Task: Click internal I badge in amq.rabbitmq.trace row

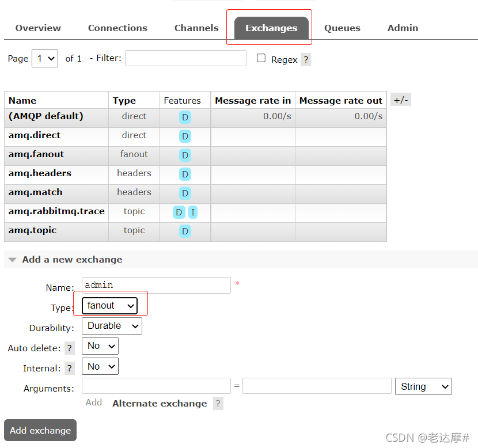Action: point(193,212)
